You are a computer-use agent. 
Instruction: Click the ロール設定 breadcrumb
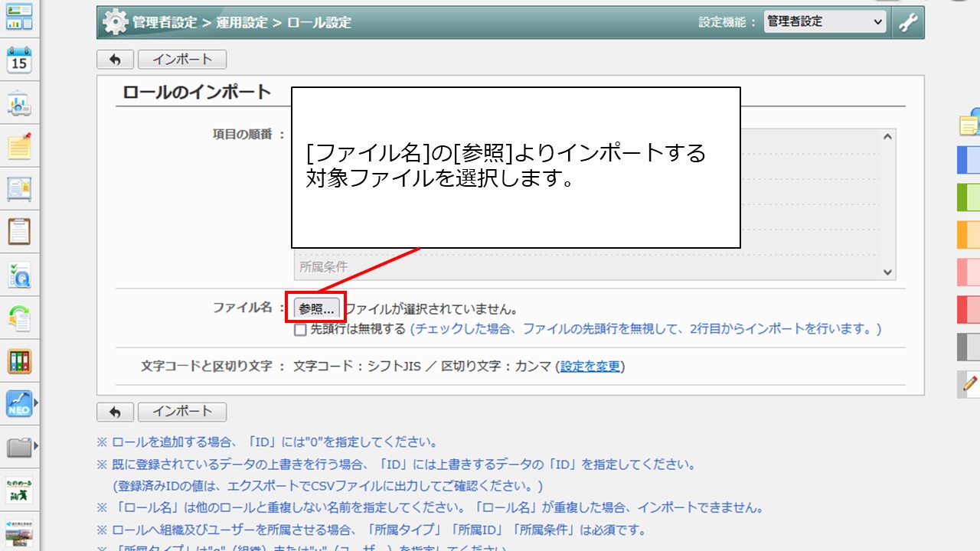pyautogui.click(x=319, y=23)
